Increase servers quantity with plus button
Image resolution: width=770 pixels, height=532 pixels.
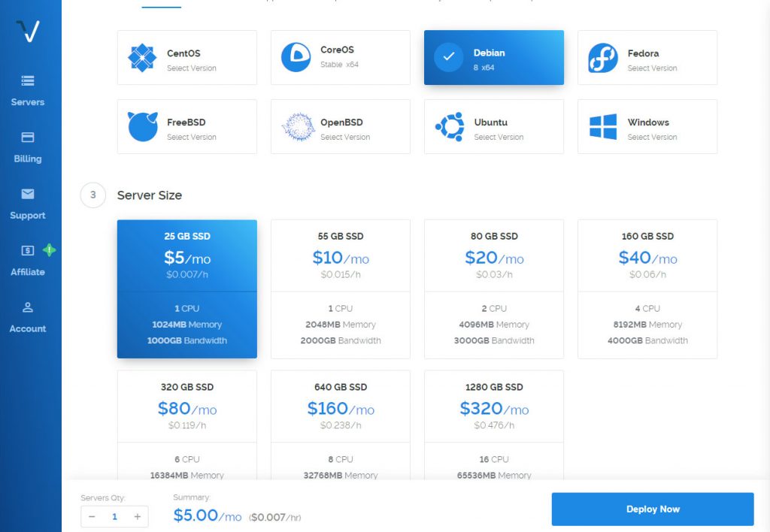(138, 516)
